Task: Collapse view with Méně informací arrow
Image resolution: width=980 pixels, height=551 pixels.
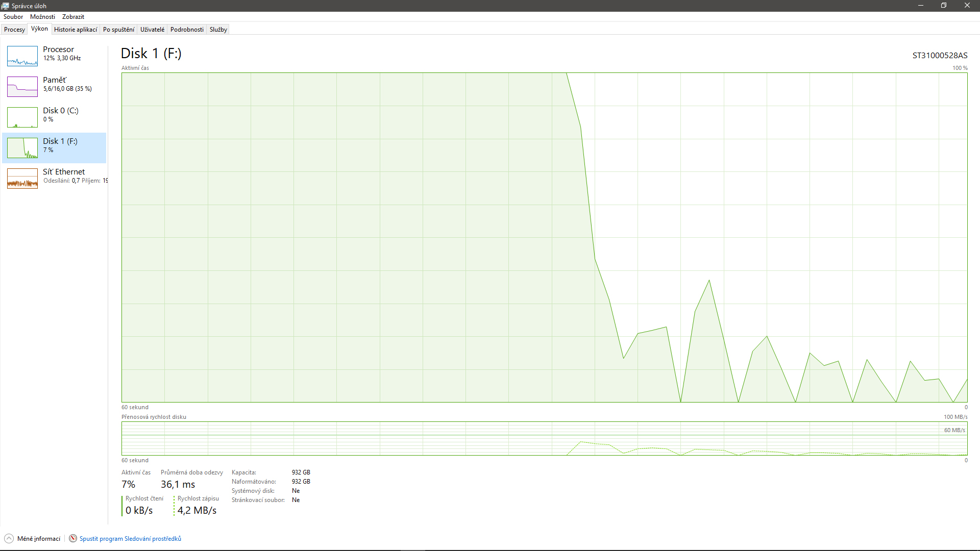Action: tap(9, 539)
